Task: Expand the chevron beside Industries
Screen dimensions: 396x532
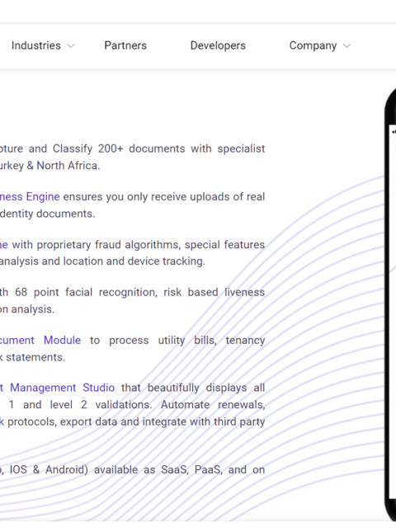Action: click(71, 46)
